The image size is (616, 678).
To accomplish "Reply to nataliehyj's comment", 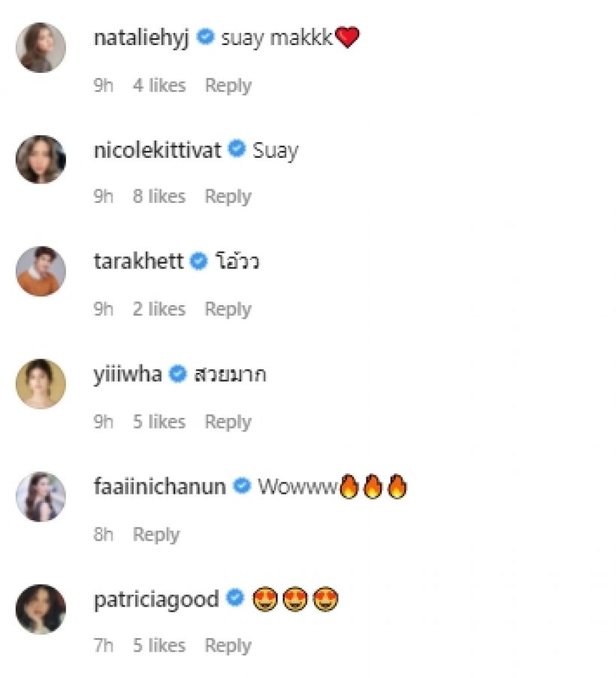I will coord(228,85).
